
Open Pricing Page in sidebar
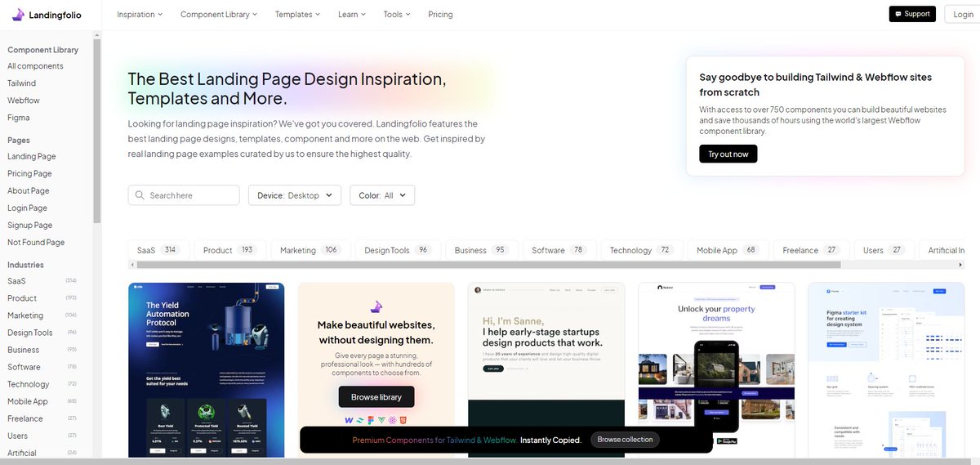tap(29, 173)
